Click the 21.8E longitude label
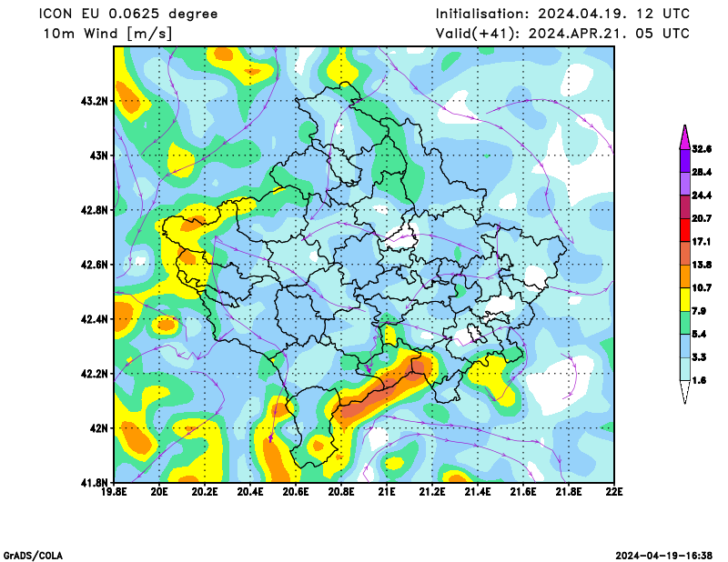 tap(570, 492)
